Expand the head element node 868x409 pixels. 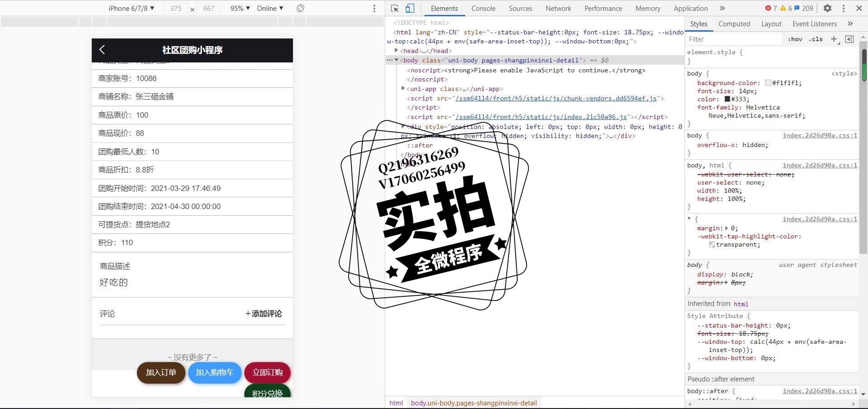[396, 50]
